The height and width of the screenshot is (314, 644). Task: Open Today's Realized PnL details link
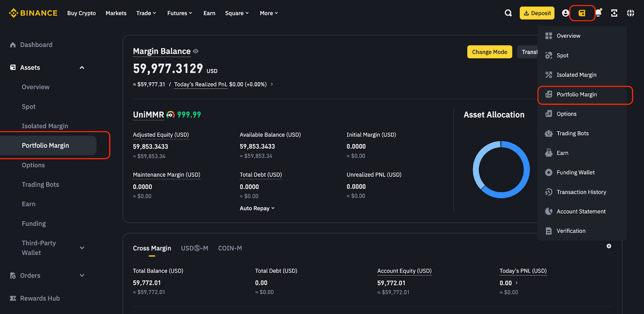(272, 84)
